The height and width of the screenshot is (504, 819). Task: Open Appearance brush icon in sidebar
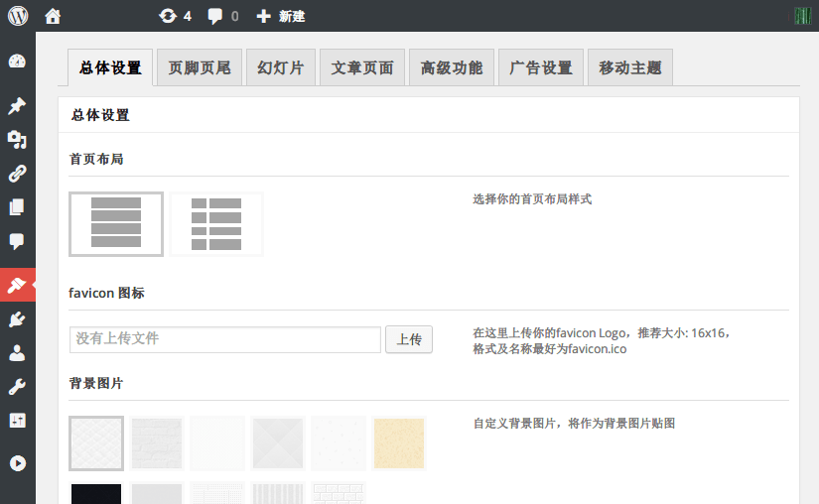pos(17,285)
